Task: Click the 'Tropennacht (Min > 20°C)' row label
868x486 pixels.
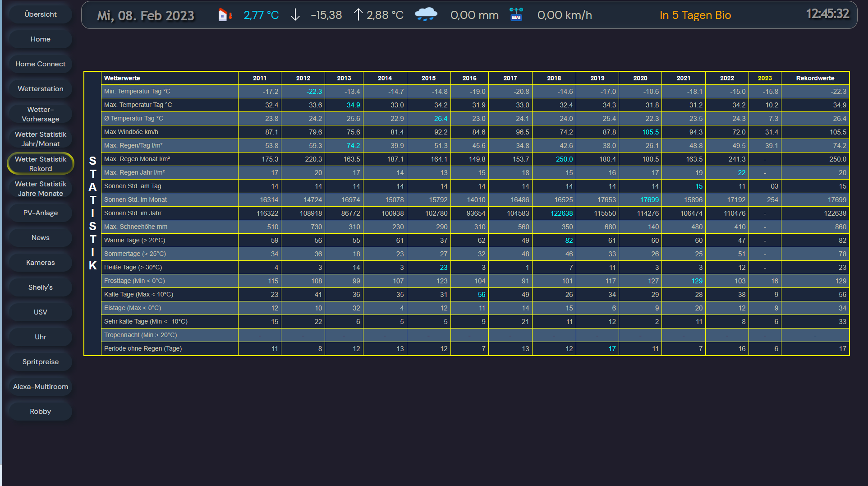Action: [x=140, y=335]
